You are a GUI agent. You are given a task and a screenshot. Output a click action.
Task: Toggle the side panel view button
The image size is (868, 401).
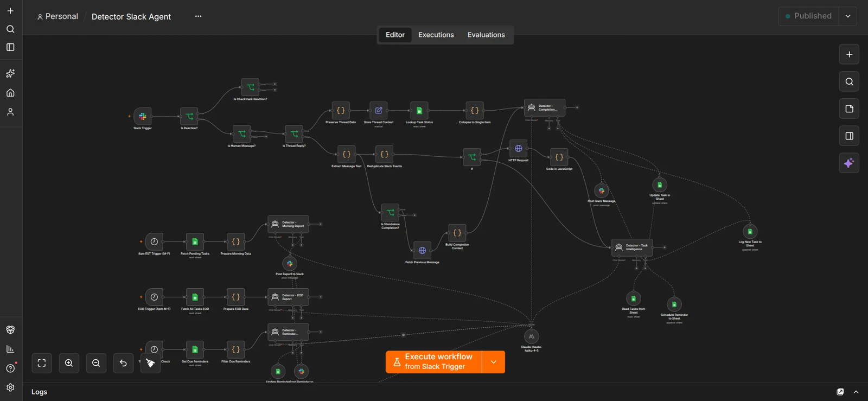point(849,136)
